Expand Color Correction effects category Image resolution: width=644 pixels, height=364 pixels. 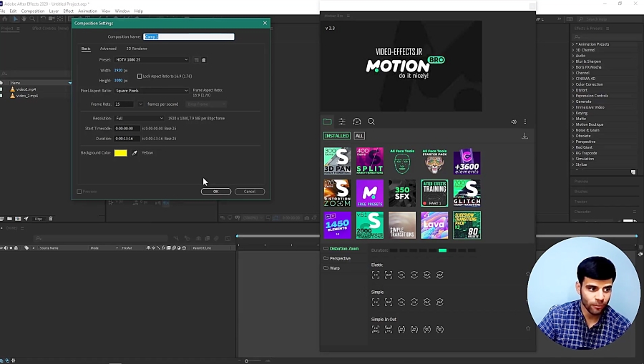(x=573, y=84)
